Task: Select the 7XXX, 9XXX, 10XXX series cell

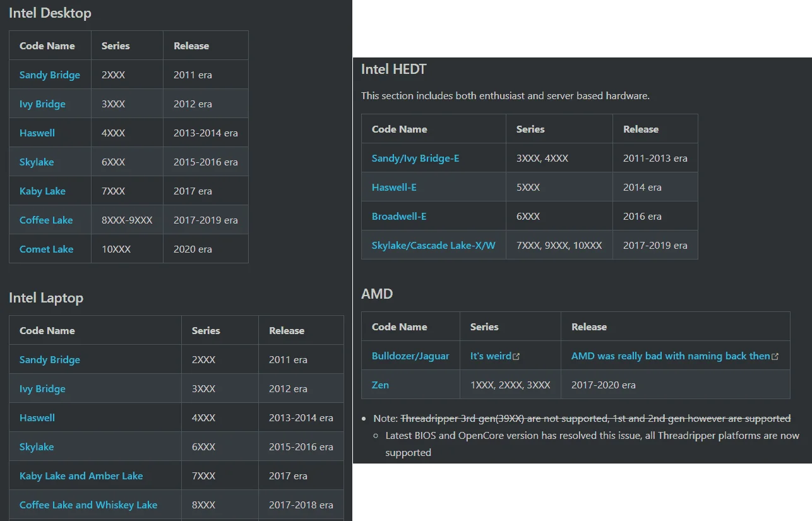Action: tap(559, 245)
